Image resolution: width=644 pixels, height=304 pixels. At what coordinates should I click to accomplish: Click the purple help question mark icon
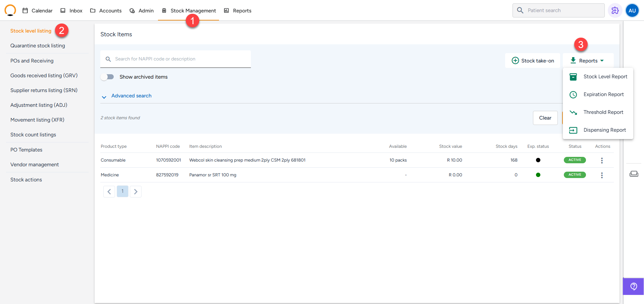(x=633, y=286)
